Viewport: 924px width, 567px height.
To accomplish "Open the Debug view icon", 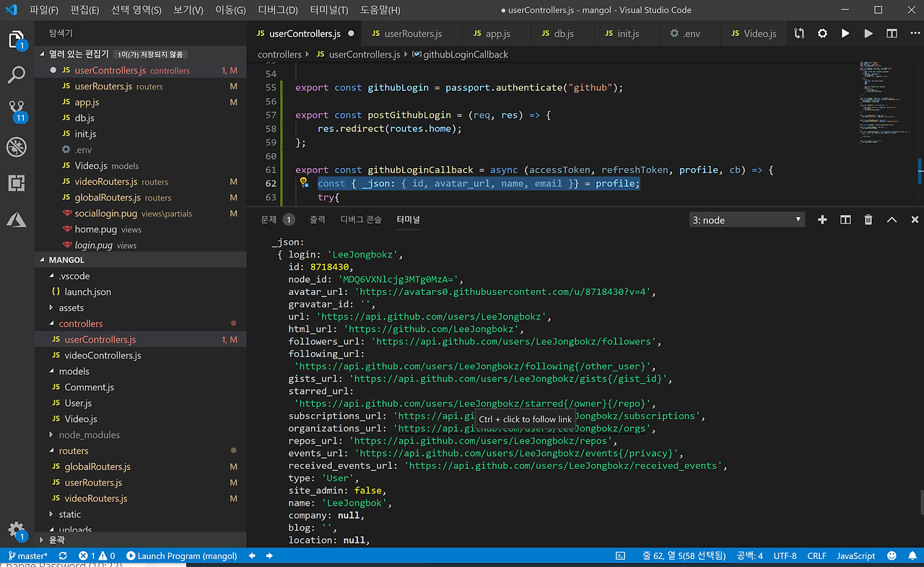I will point(17,147).
